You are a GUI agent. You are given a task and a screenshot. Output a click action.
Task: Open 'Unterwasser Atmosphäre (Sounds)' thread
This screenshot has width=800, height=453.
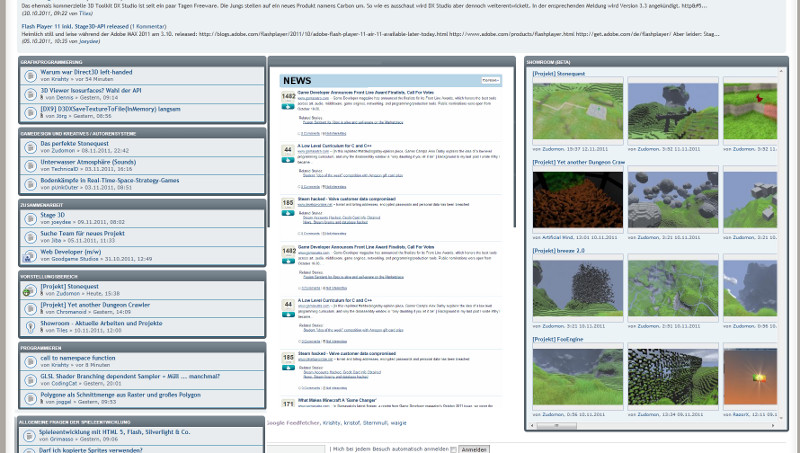click(89, 161)
